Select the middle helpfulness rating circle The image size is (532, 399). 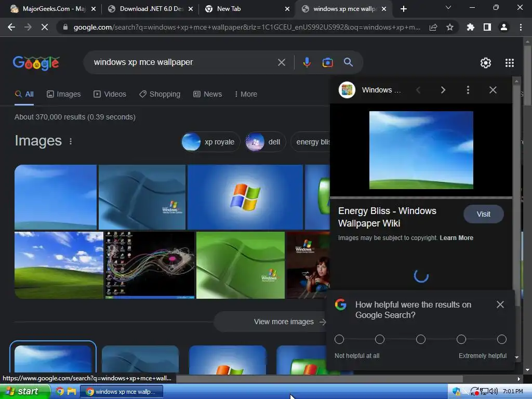[x=421, y=339]
